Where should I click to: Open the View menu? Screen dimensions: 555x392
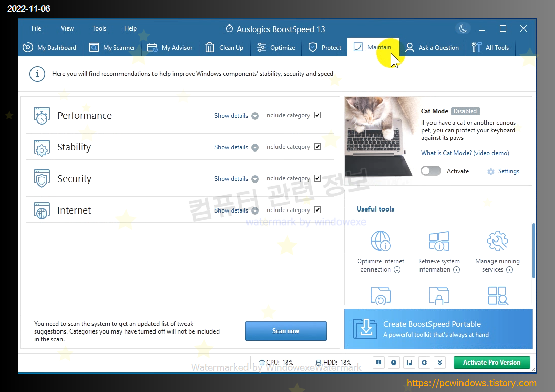[67, 28]
